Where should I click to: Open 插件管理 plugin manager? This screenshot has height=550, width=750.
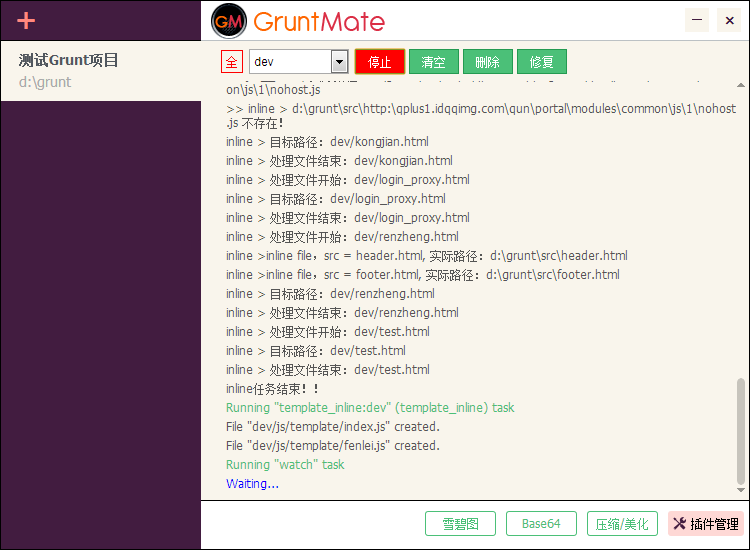pos(706,524)
